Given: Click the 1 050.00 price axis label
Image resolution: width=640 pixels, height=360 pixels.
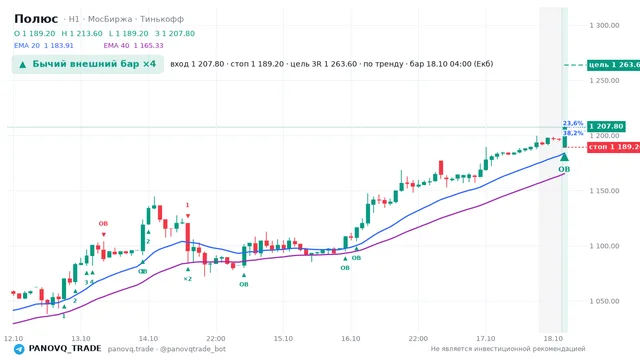Looking at the screenshot, I should pyautogui.click(x=604, y=301).
